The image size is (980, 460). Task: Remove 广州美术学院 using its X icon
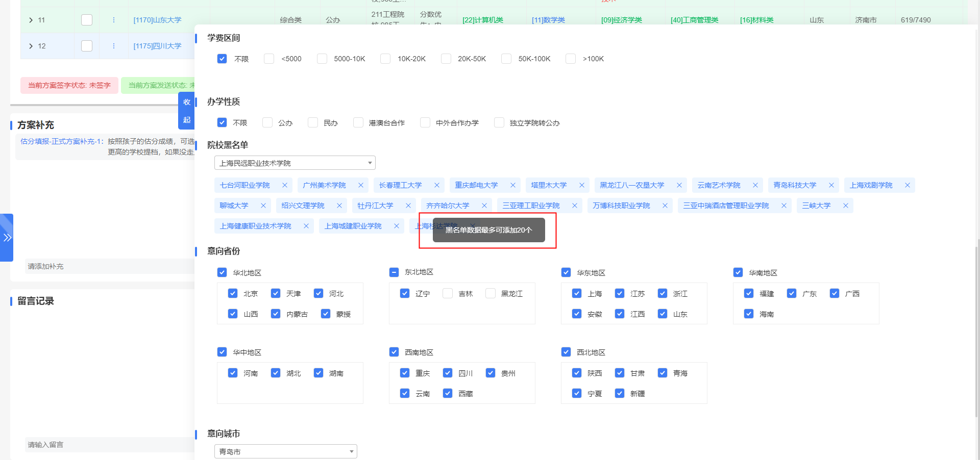(360, 185)
